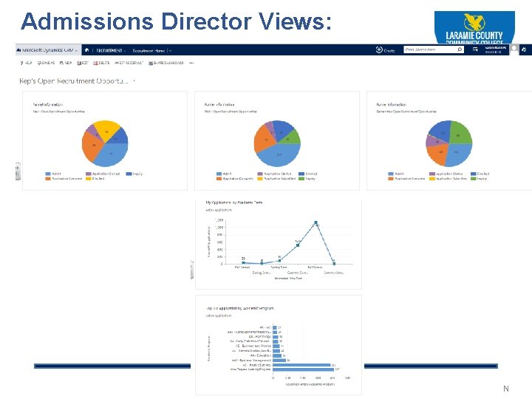Select Recruitment Home in the navigation bar
Image resolution: width=532 pixels, height=399 pixels.
point(149,50)
